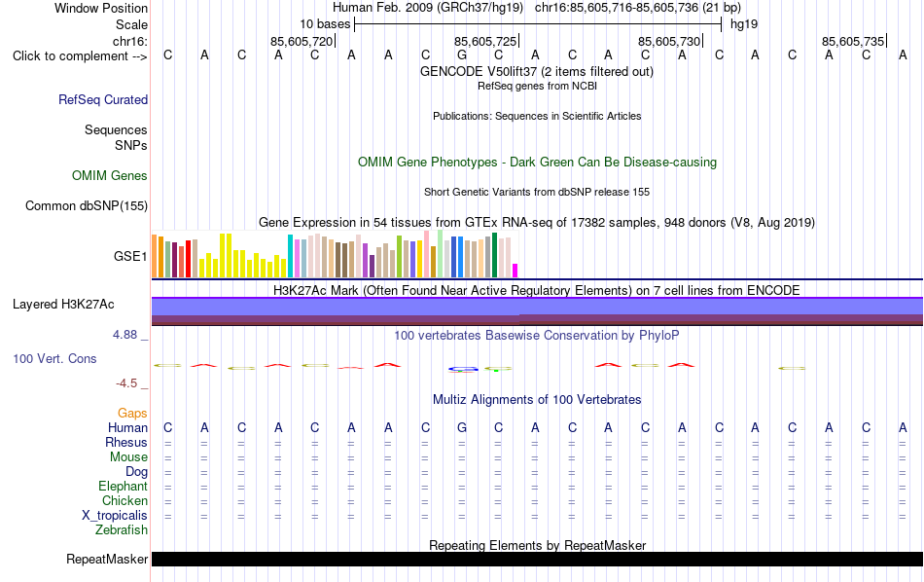Click the RefSeq Curated track label
Image resolution: width=924 pixels, height=582 pixels.
(102, 99)
